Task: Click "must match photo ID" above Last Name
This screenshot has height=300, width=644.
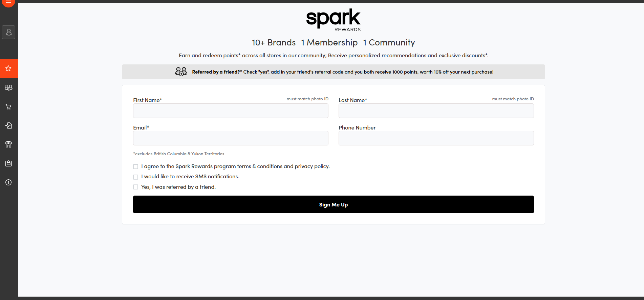Action: (x=513, y=99)
